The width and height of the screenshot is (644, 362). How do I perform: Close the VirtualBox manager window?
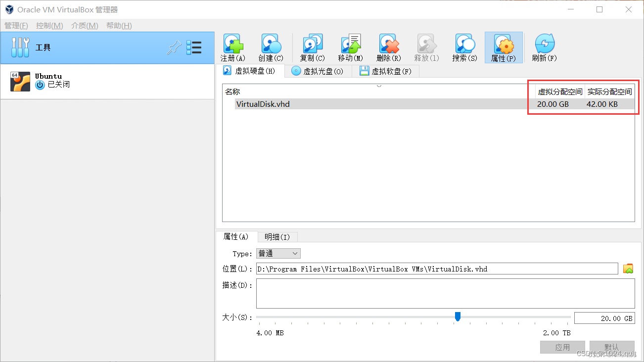click(629, 9)
